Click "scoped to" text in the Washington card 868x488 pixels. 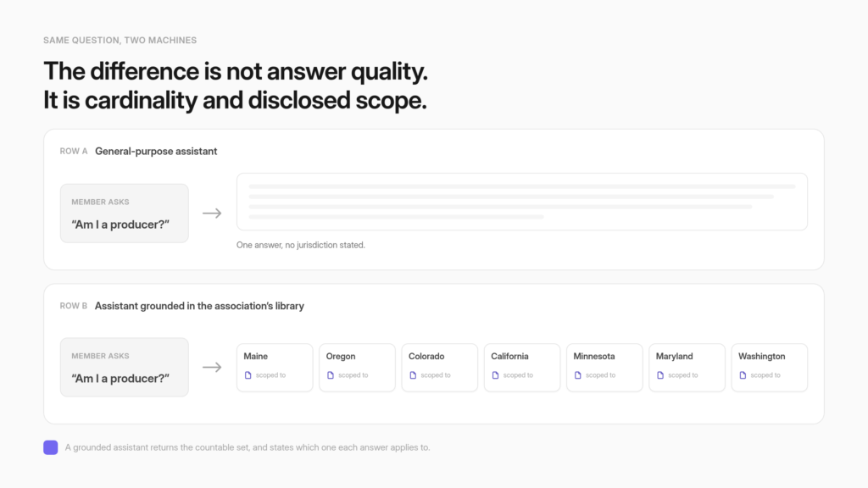coord(765,375)
